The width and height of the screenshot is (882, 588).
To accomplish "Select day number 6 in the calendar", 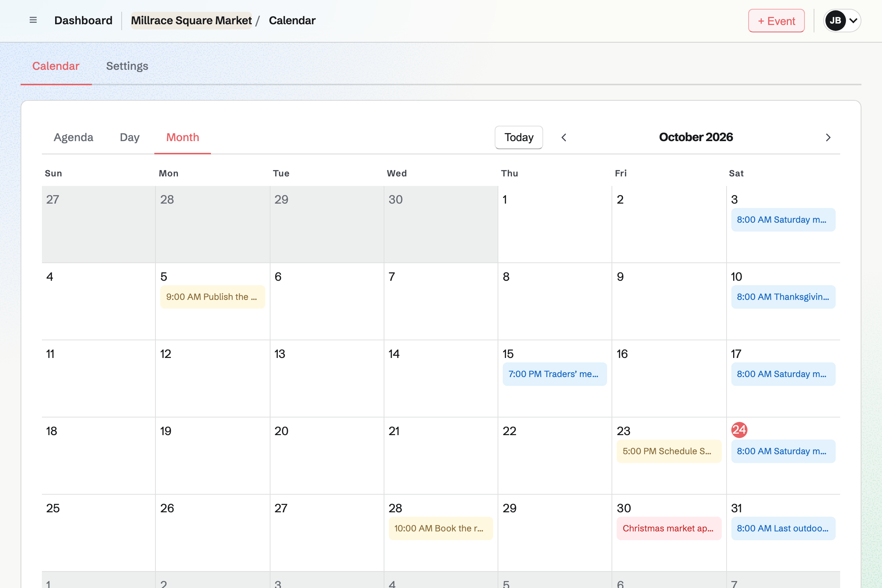I will (x=278, y=277).
